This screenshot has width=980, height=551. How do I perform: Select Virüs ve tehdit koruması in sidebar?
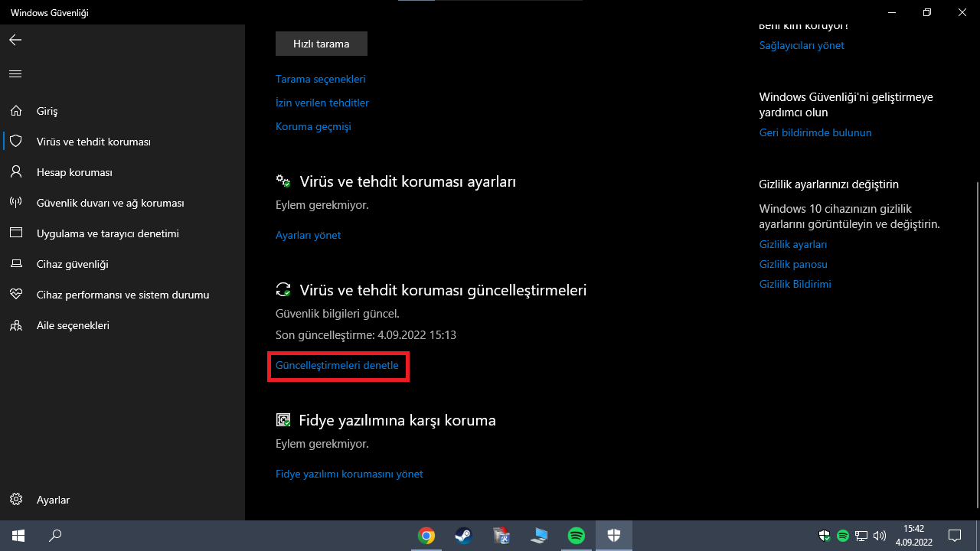coord(122,142)
